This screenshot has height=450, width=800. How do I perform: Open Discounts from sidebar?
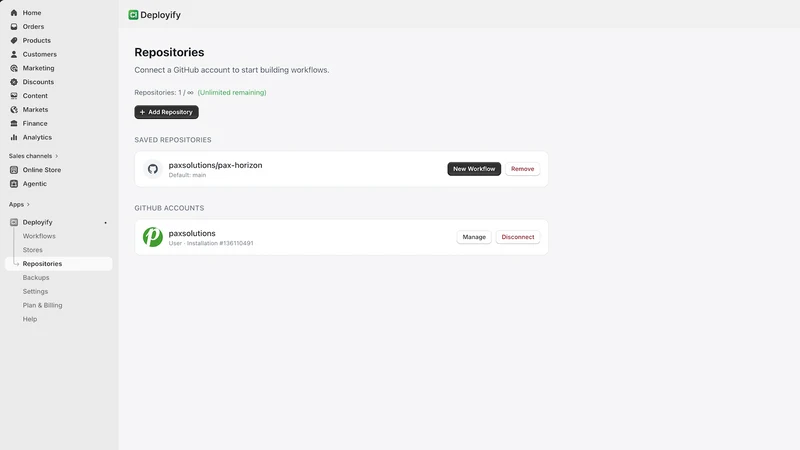38,82
